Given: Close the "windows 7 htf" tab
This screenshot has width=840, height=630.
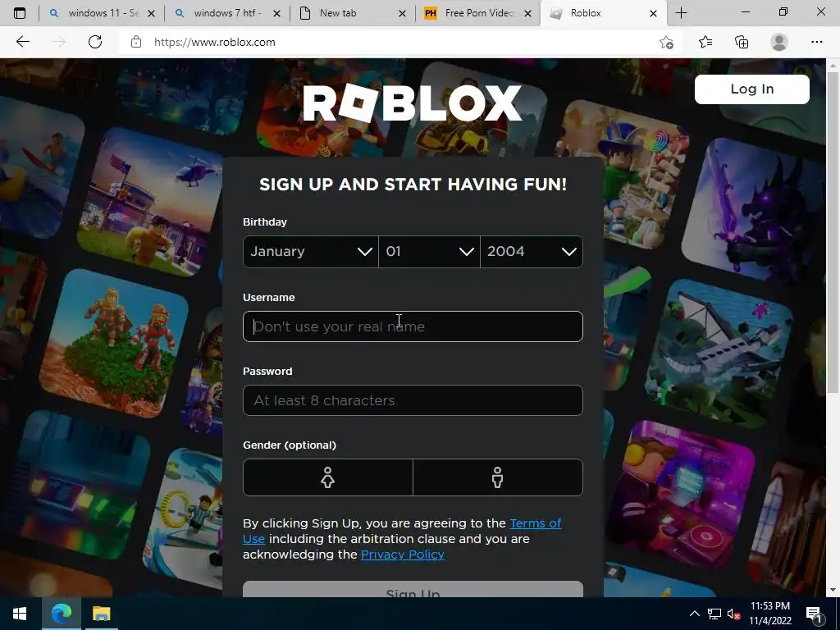Looking at the screenshot, I should tap(276, 13).
